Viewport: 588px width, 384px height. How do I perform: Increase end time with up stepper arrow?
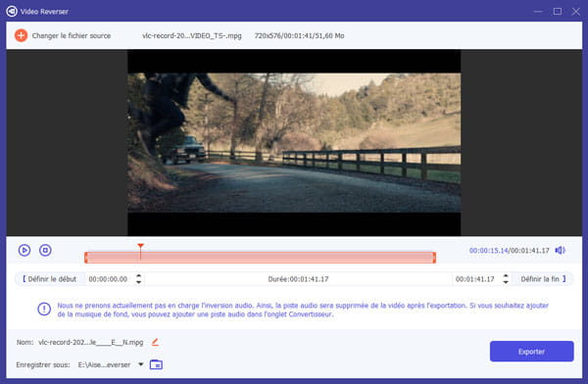coord(506,276)
